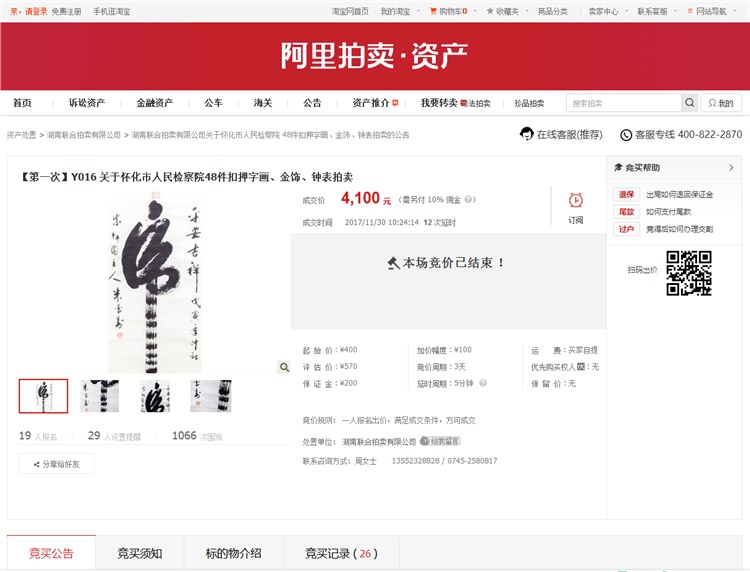The image size is (750, 572).
Task: Click the 购物车 shopping cart icon
Action: point(433,11)
